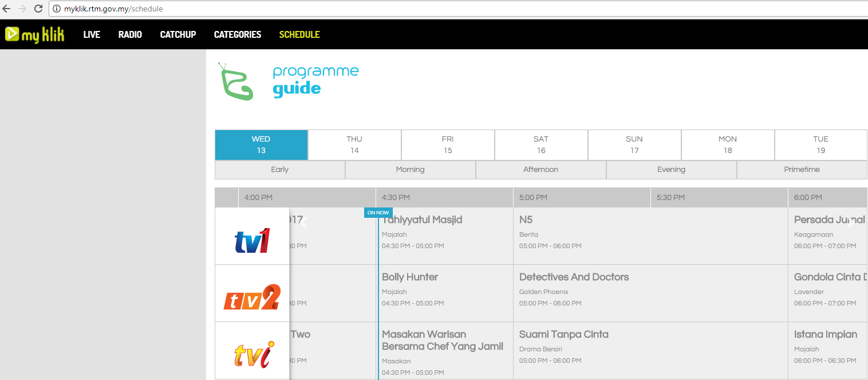Click the browser back arrow
Screen dimensions: 868x380
(7, 9)
